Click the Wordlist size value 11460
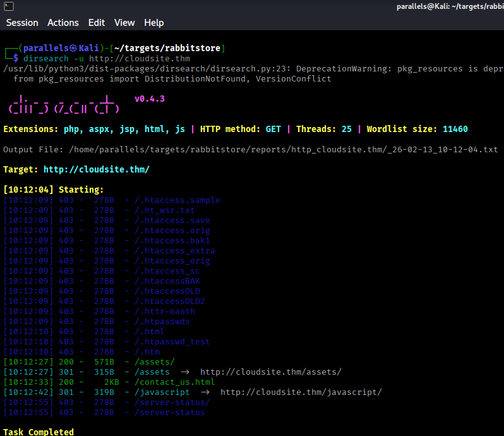 [x=455, y=130]
